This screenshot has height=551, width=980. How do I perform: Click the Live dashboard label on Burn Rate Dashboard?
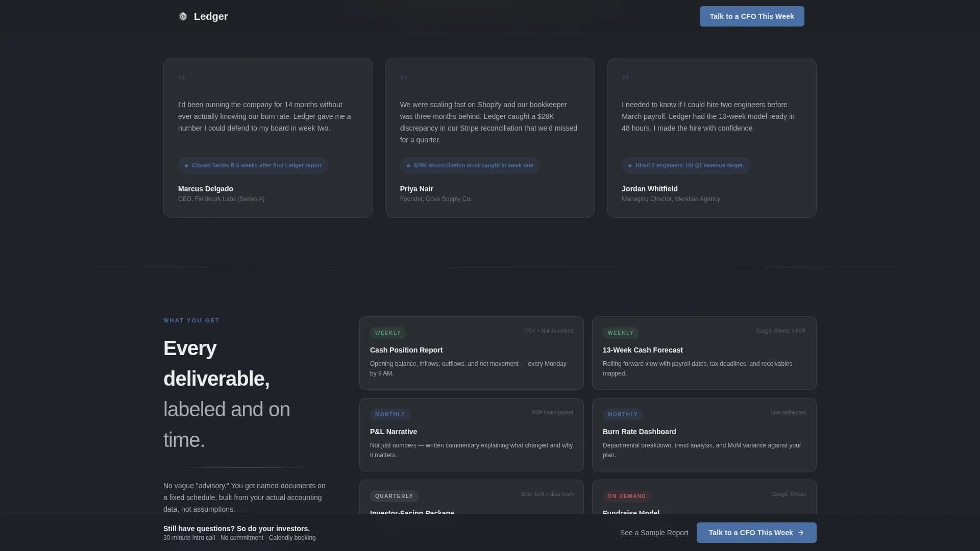pyautogui.click(x=788, y=412)
